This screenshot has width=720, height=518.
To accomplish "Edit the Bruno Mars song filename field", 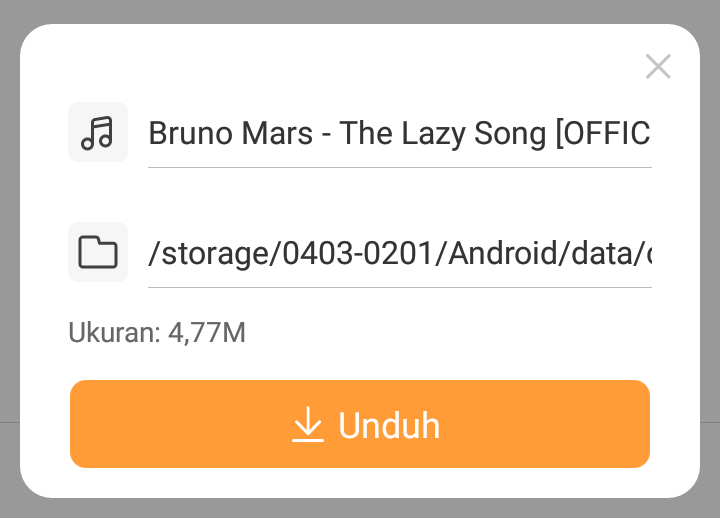I will [399, 133].
